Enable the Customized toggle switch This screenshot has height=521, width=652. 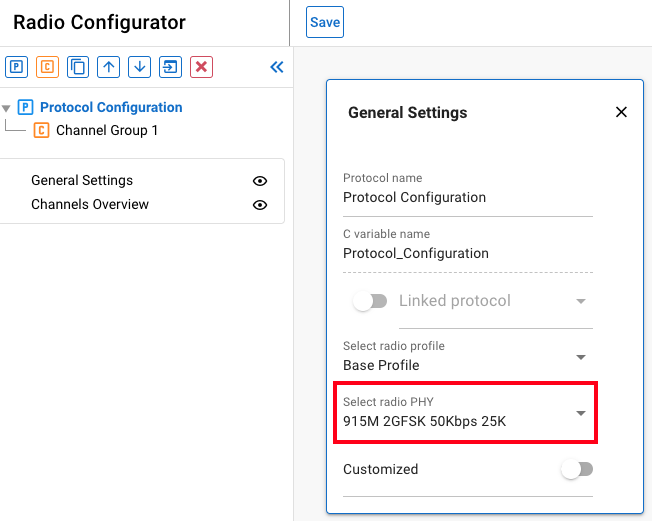(x=576, y=469)
